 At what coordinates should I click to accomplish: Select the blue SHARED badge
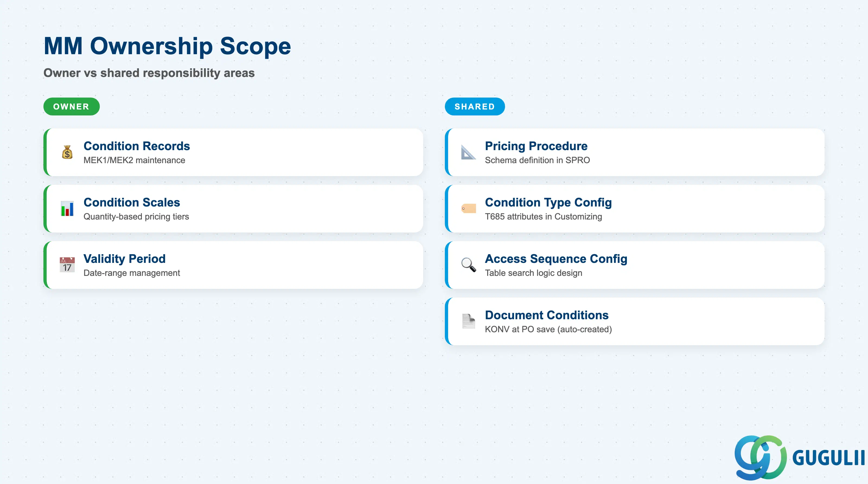[475, 107]
